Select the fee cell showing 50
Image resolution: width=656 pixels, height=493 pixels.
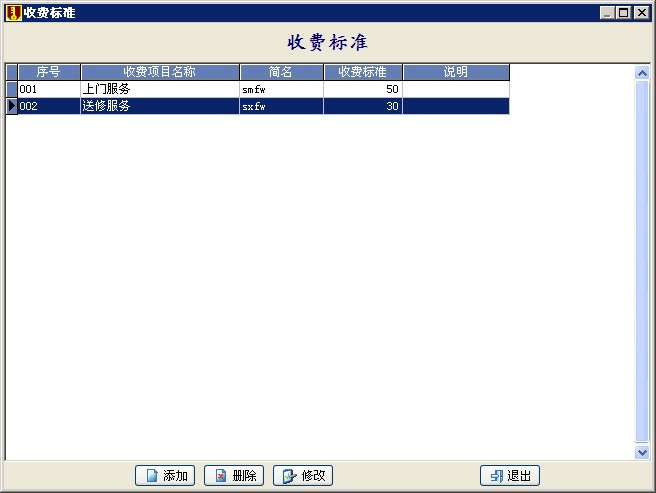[x=362, y=89]
